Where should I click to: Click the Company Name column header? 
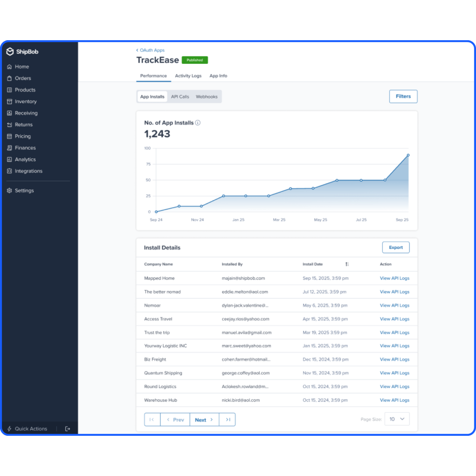click(158, 264)
